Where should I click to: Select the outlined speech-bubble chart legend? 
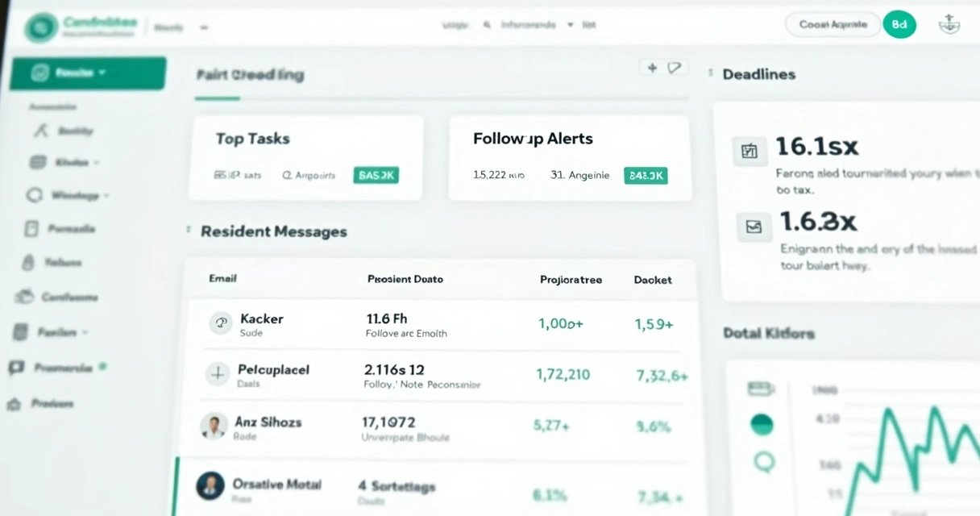763,462
